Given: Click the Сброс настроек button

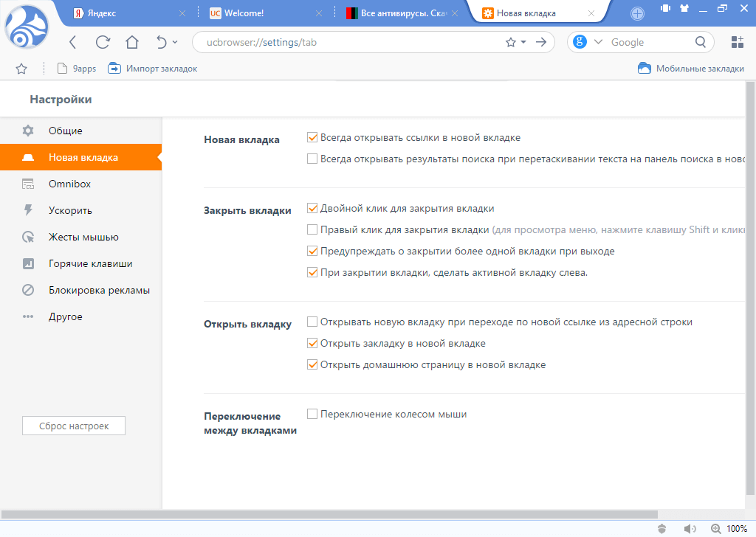Looking at the screenshot, I should (73, 425).
